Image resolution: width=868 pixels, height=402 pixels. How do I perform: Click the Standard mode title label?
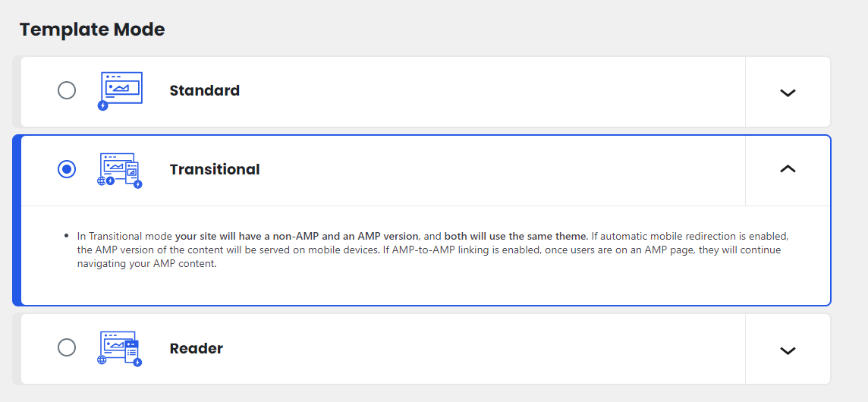pos(204,90)
